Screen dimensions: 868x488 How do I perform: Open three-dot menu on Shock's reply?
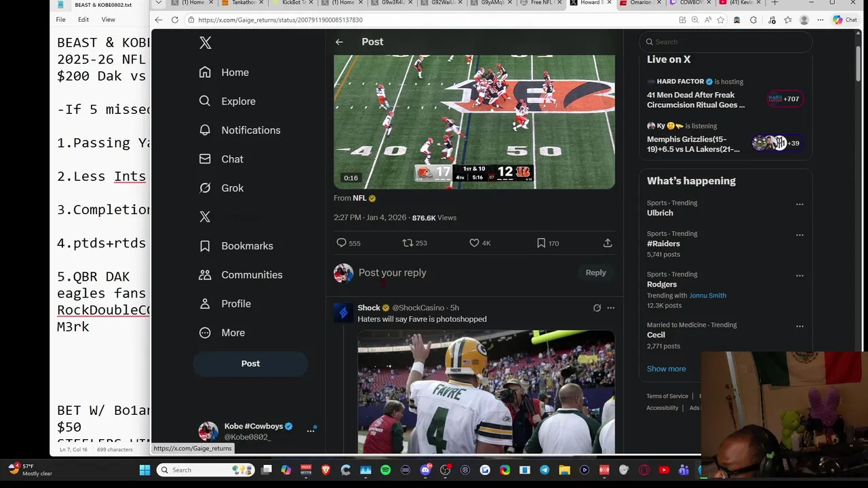click(x=610, y=308)
